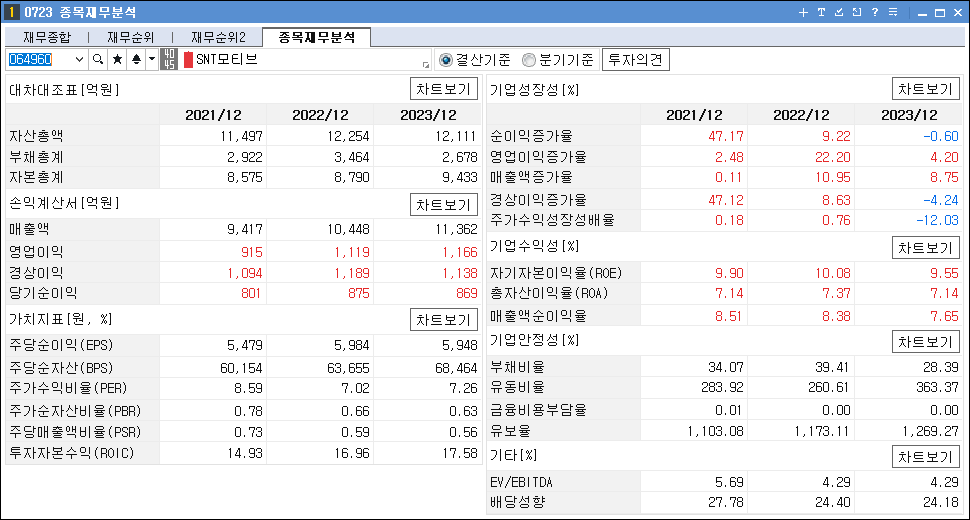The image size is (970, 520).
Task: Click 차트보기 for 손익계산서
Action: pyautogui.click(x=444, y=205)
